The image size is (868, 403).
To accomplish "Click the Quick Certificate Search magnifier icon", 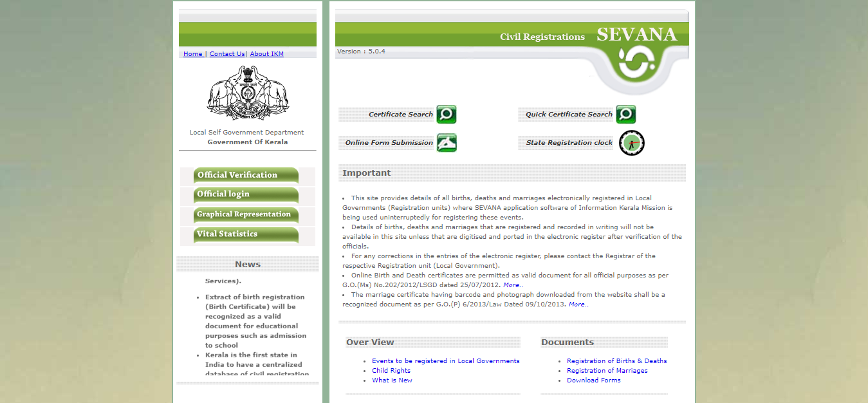I will [x=626, y=115].
